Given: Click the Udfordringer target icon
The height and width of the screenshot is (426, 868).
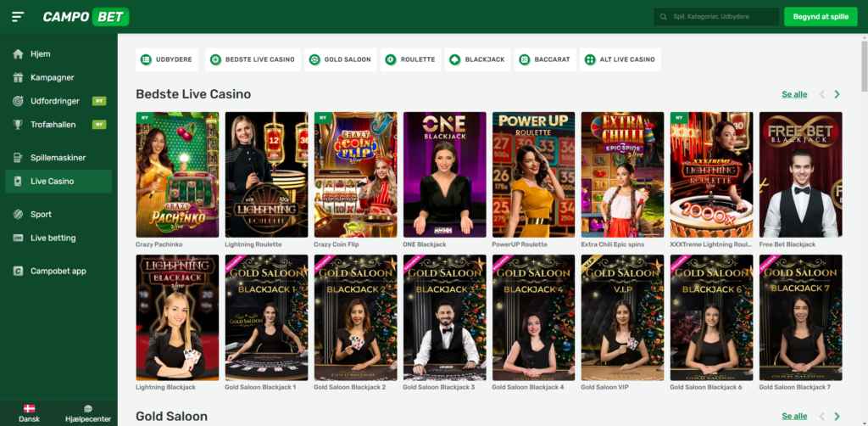Looking at the screenshot, I should click(x=19, y=101).
